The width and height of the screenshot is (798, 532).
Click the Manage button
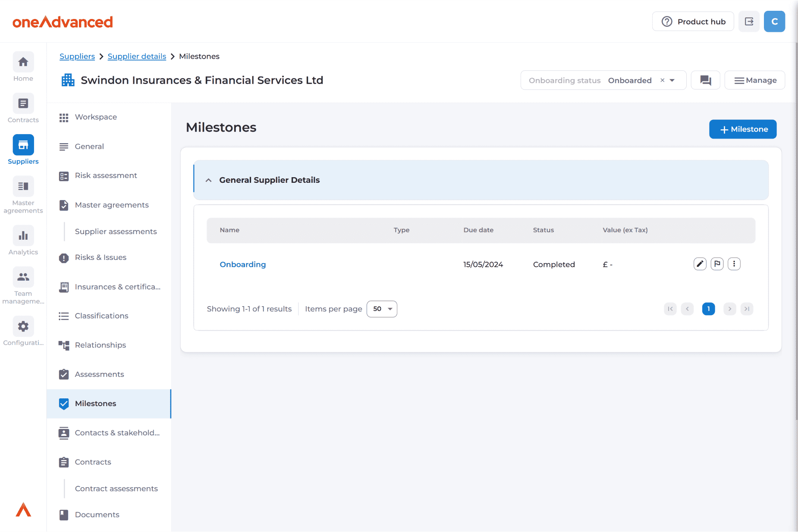(754, 81)
